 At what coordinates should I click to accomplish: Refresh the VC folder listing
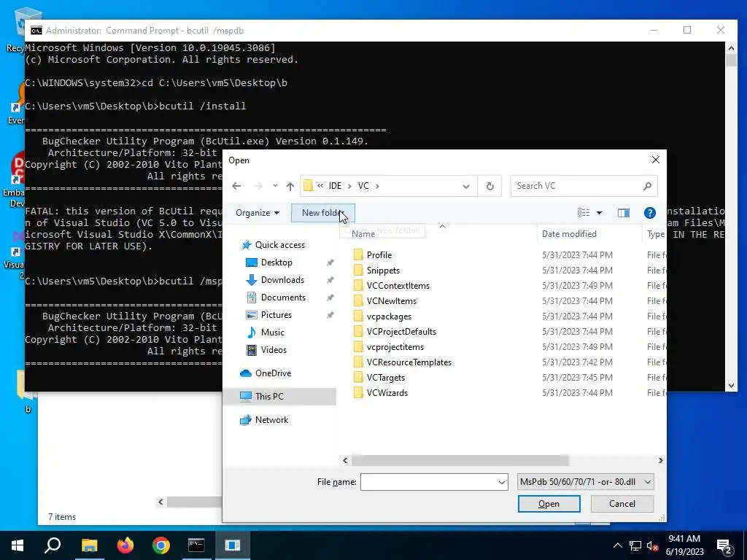[x=489, y=186]
